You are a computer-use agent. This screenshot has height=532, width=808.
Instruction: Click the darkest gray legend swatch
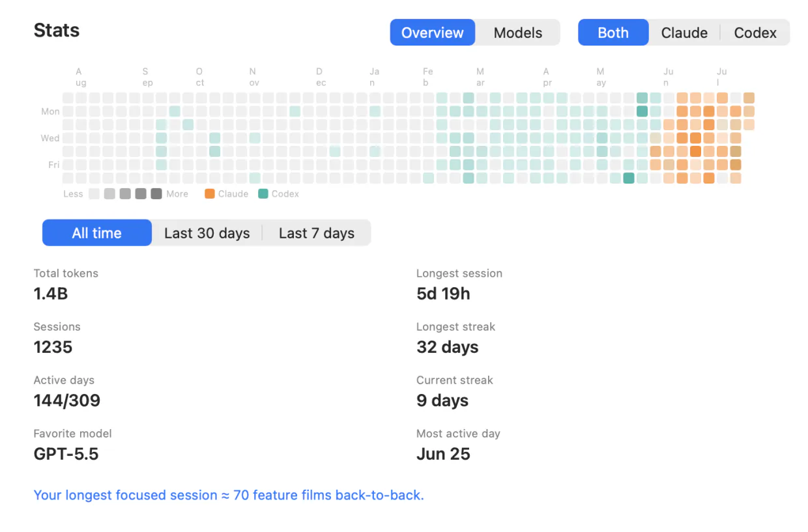(x=156, y=193)
